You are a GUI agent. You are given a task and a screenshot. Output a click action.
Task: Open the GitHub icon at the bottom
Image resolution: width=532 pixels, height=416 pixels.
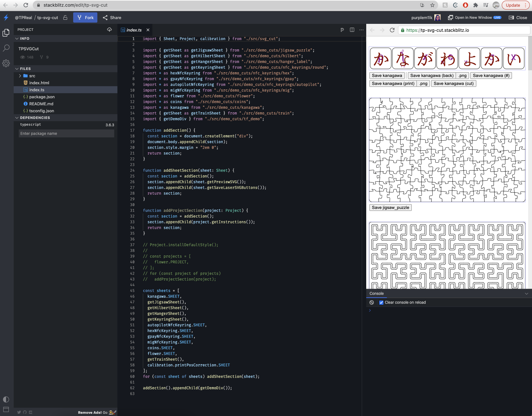(25, 412)
